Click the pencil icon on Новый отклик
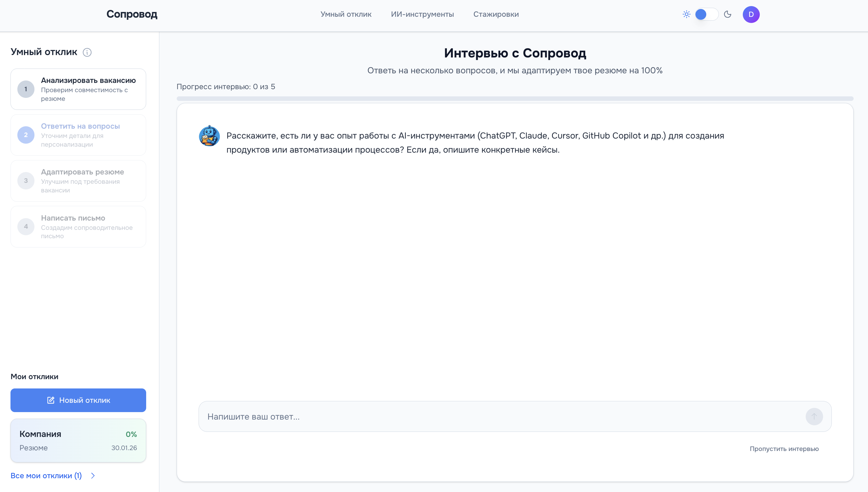 coord(51,400)
